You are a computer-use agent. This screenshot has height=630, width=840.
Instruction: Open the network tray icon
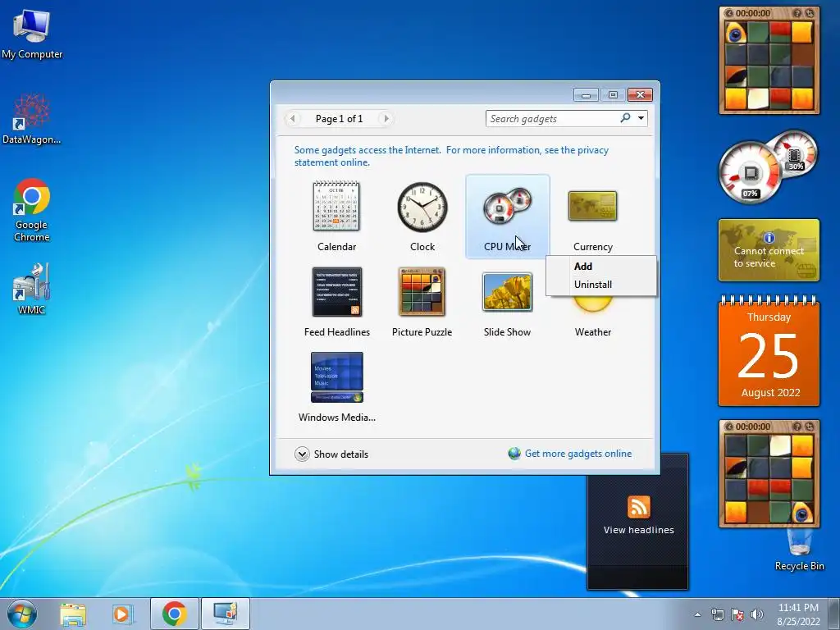pyautogui.click(x=717, y=614)
